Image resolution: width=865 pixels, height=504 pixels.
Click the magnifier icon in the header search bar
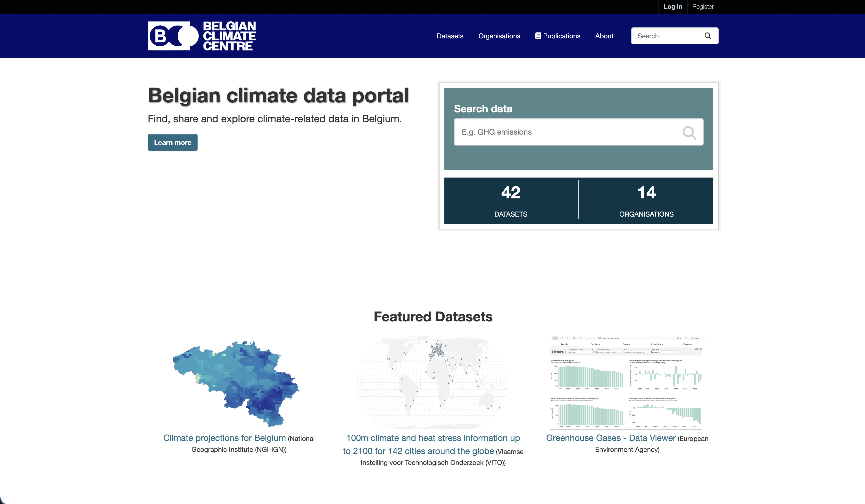(708, 36)
